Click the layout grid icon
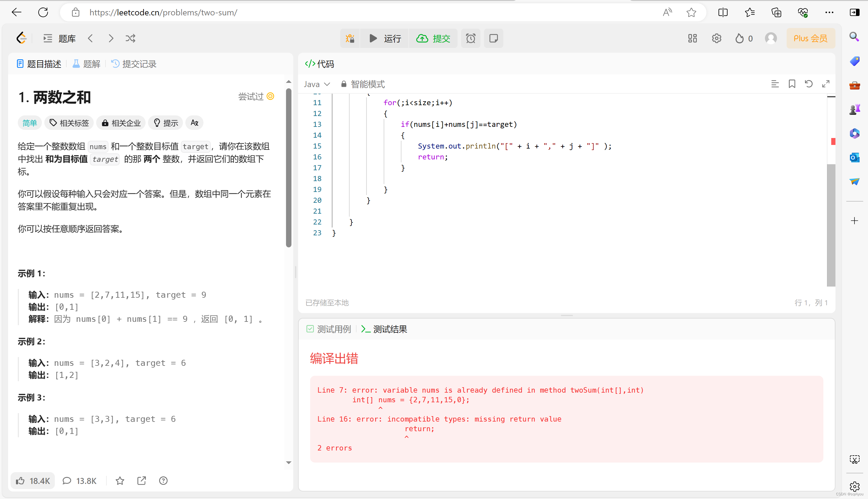 pos(692,38)
